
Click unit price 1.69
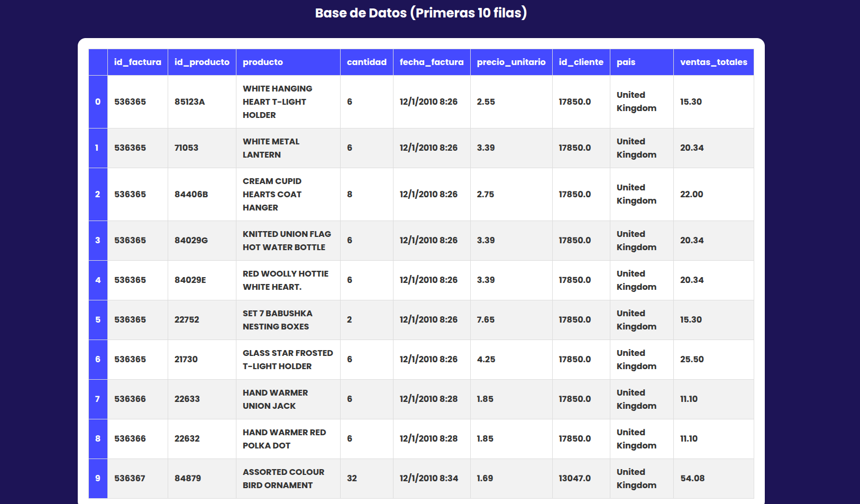point(485,479)
